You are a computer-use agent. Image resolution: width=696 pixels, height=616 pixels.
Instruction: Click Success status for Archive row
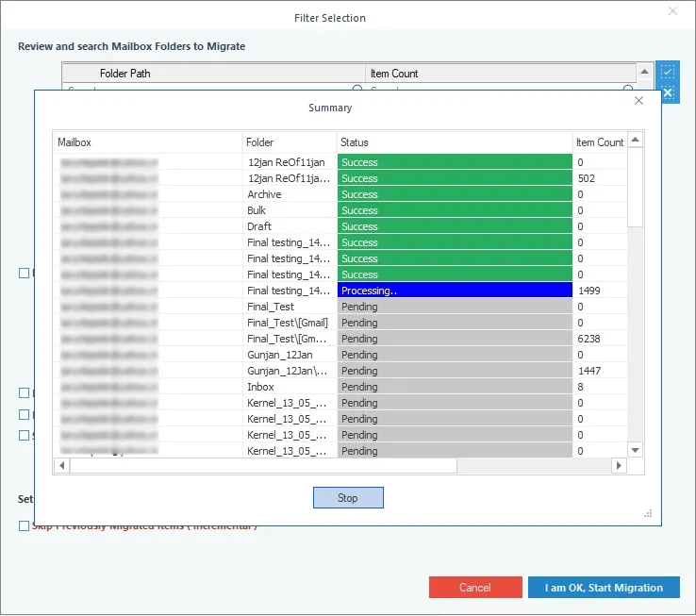(x=455, y=194)
